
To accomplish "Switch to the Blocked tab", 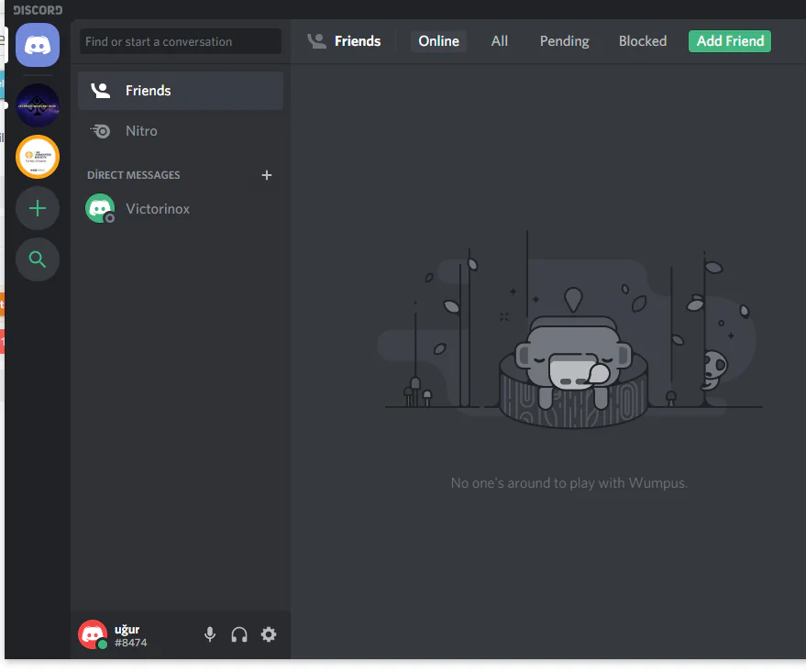I will tap(642, 40).
